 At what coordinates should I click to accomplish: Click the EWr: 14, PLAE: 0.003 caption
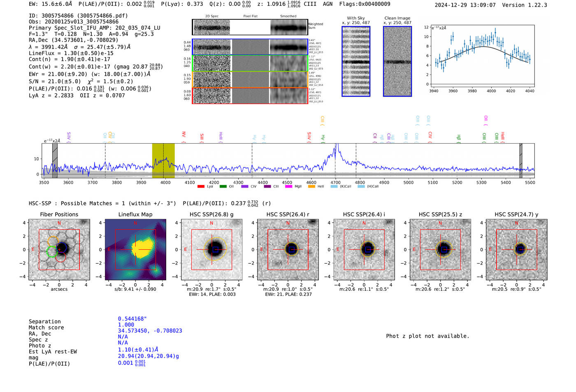212,295
